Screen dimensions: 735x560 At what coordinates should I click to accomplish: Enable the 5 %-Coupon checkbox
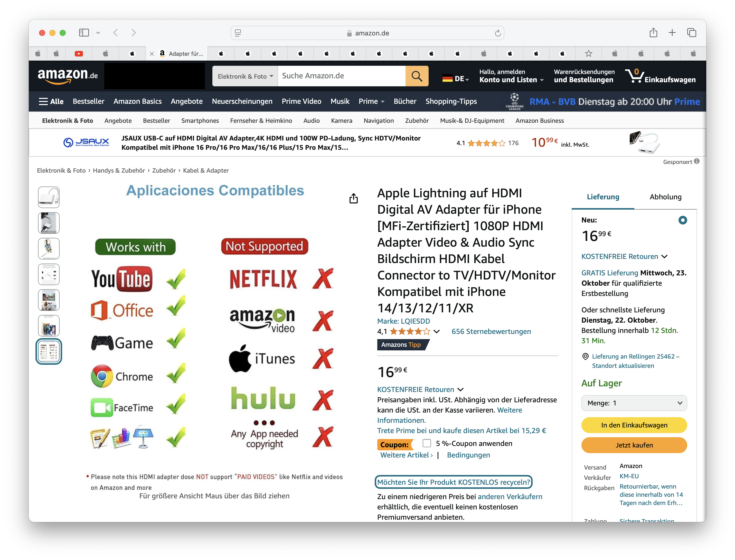[427, 443]
